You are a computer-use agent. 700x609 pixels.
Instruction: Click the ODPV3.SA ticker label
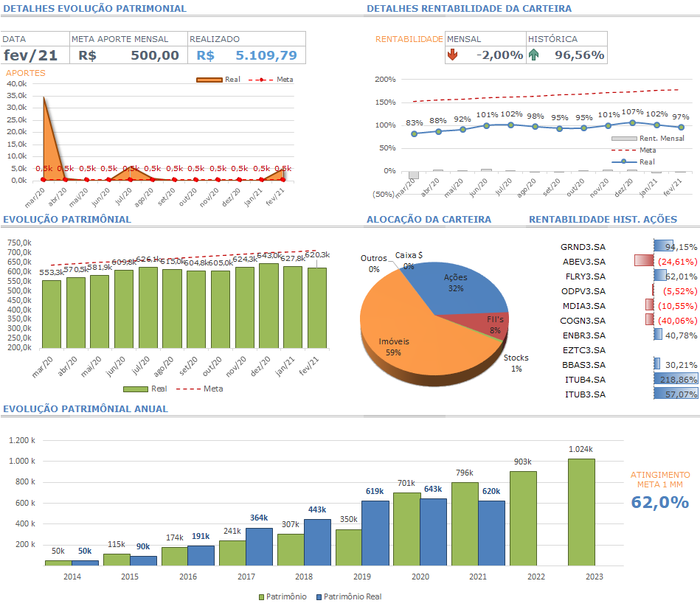(583, 291)
